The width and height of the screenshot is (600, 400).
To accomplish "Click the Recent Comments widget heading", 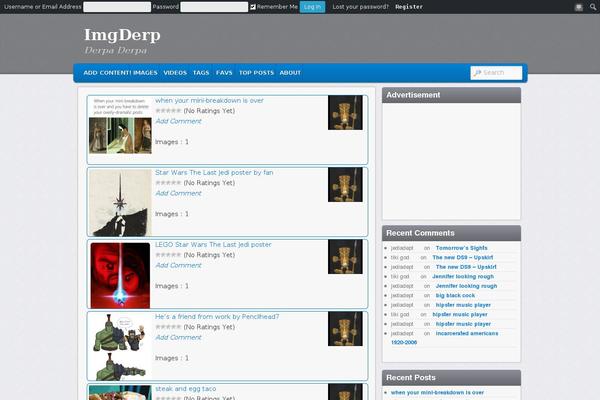I will pyautogui.click(x=451, y=233).
